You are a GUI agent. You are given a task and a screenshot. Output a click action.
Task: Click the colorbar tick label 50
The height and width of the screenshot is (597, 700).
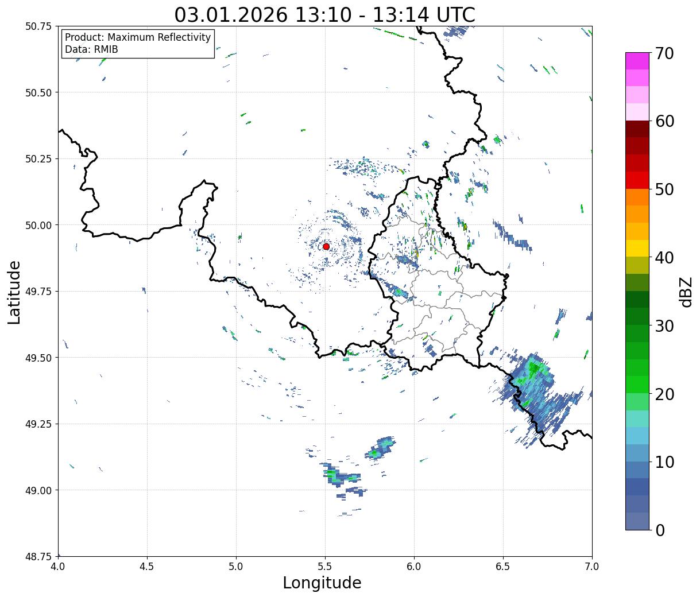pyautogui.click(x=664, y=189)
